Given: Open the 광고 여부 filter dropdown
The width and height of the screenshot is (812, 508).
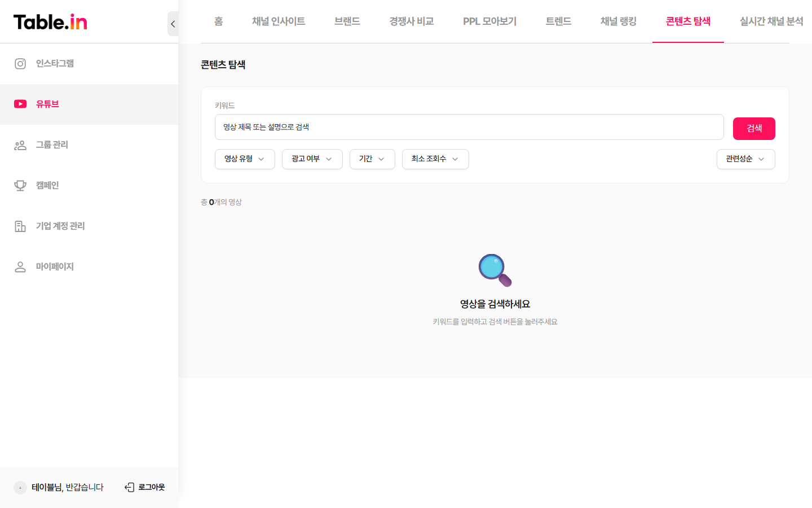Looking at the screenshot, I should pyautogui.click(x=312, y=159).
